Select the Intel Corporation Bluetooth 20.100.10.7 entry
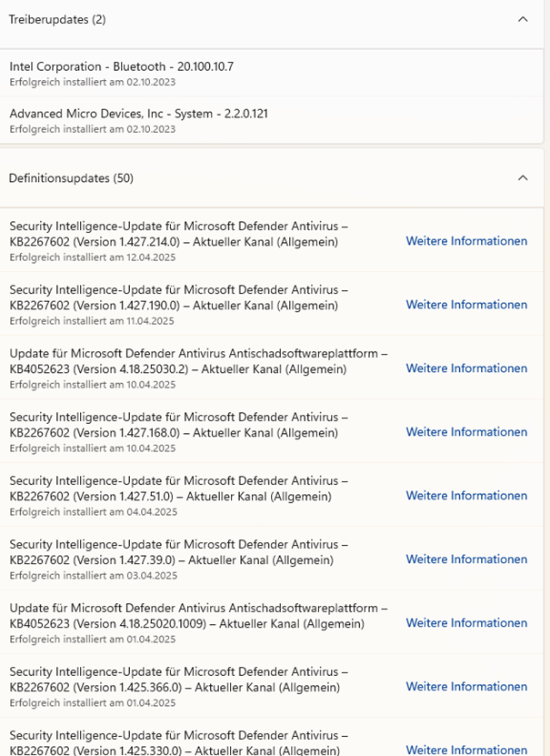The width and height of the screenshot is (550, 756). tap(272, 74)
